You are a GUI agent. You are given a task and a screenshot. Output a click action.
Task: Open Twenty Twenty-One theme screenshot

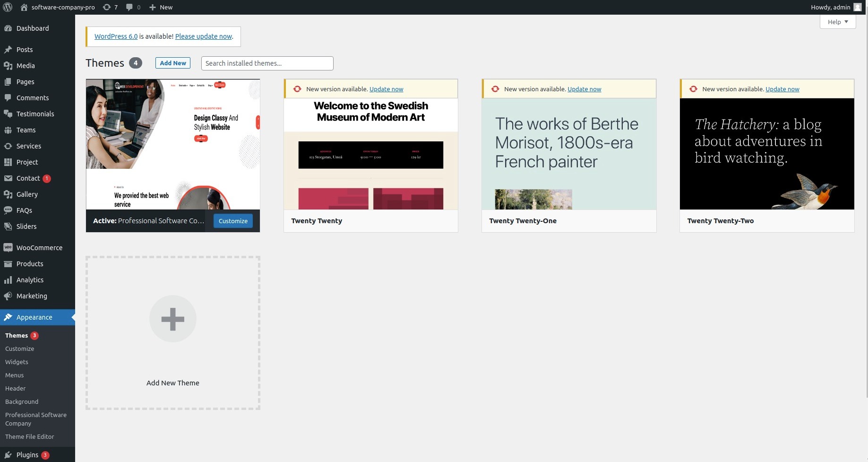click(x=569, y=154)
